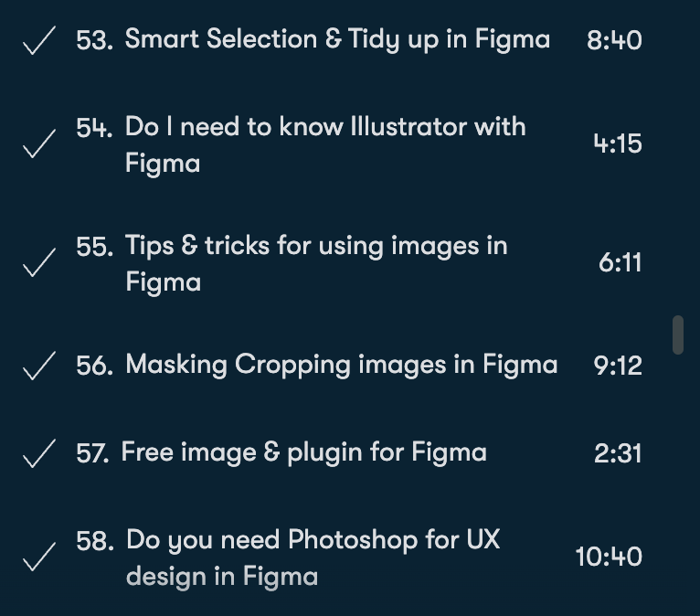Click checkmark next to Illustrator lesson 54

click(37, 145)
